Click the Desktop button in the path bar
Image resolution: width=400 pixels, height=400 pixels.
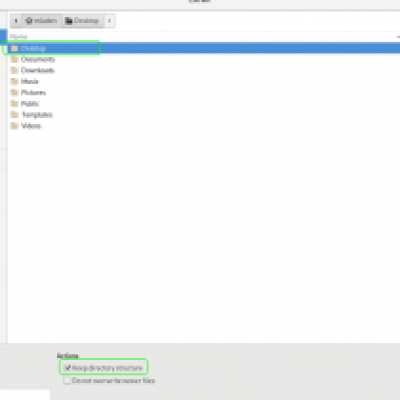pos(83,21)
